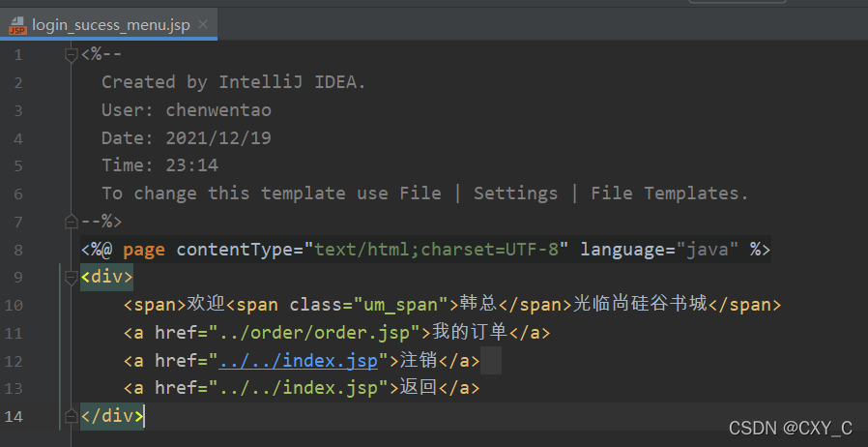Image resolution: width=868 pixels, height=447 pixels.
Task: Open the ../../index.jsp link on line 12
Action: tap(299, 361)
